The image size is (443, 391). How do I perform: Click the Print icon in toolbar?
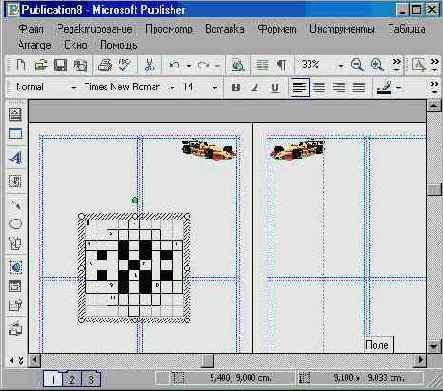pyautogui.click(x=105, y=65)
